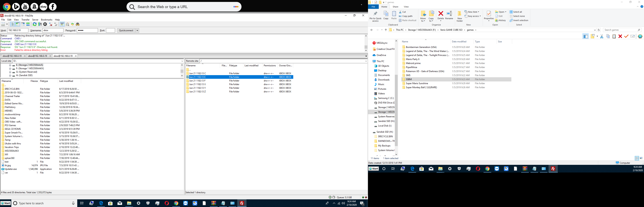This screenshot has width=644, height=207.
Task: Expand E: Storage 2 tree node
Action: [10, 65]
